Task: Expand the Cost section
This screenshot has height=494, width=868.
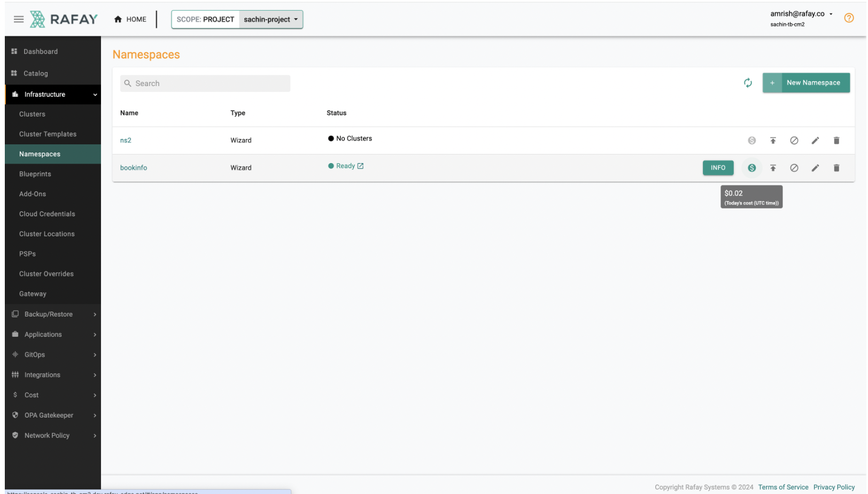Action: (53, 395)
